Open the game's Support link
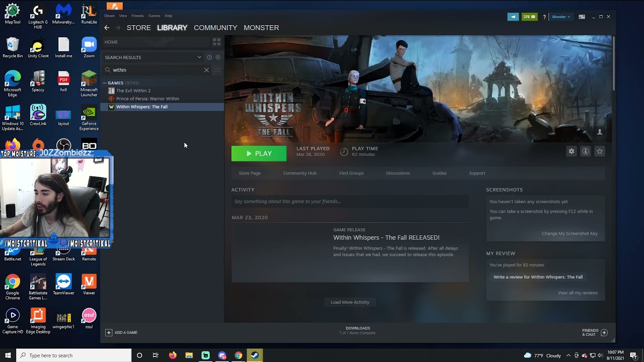The height and width of the screenshot is (362, 644). coord(477,173)
